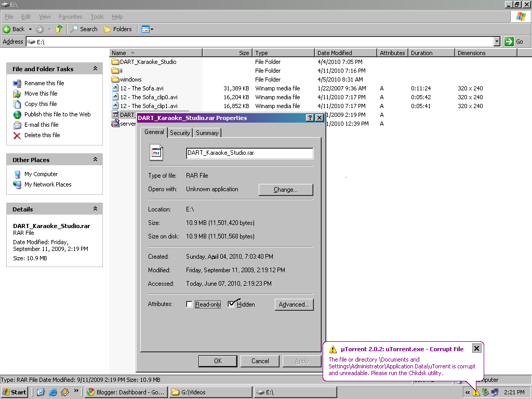This screenshot has height=399, width=532.
Task: Click the Back arrow icon in the toolbar
Action: pos(6,29)
